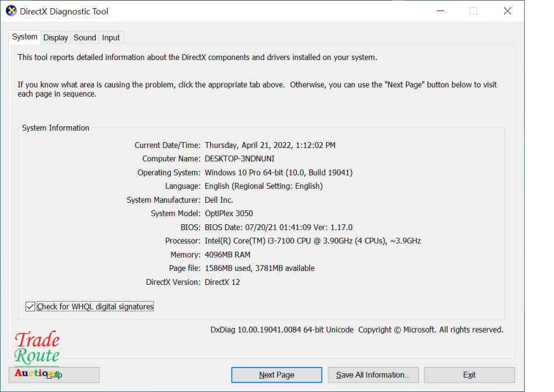Open the Sound tab
This screenshot has height=392, width=554.
click(85, 37)
